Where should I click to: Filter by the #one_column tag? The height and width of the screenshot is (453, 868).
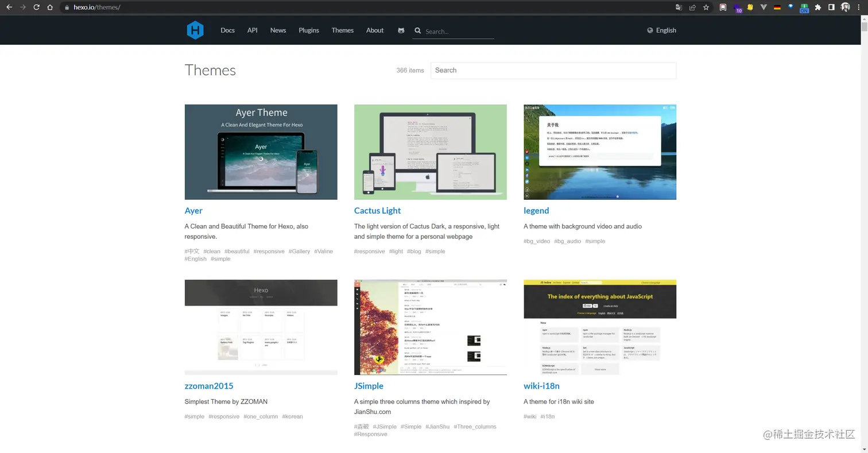coord(261,417)
